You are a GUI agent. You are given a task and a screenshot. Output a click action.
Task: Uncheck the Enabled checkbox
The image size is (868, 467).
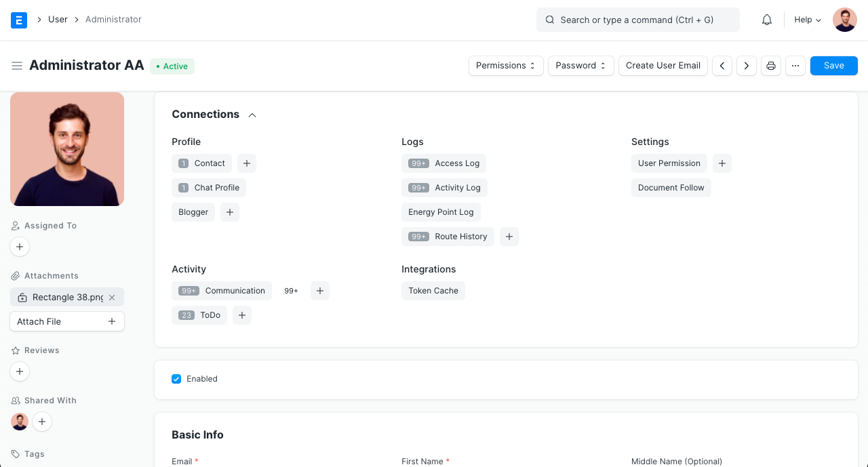[176, 379]
